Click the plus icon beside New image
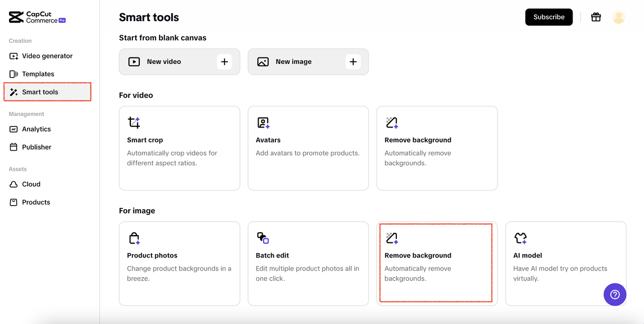This screenshot has width=644, height=324. coord(353,61)
